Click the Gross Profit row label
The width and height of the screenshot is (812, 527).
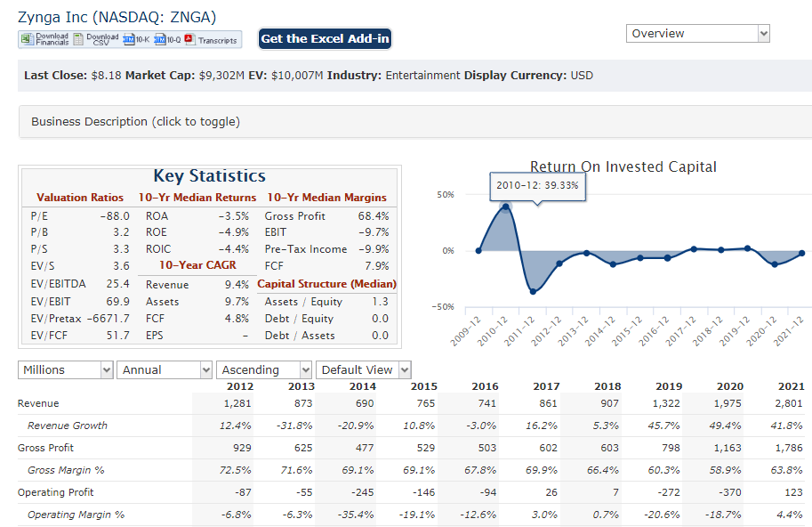tap(45, 449)
